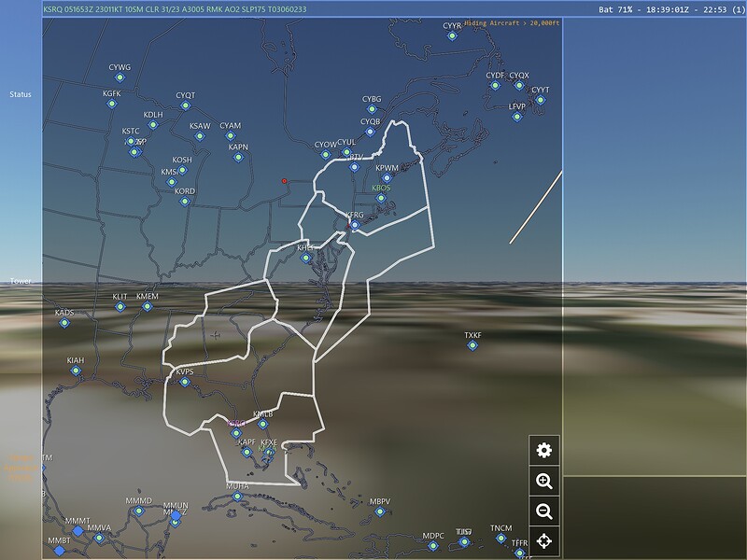Select the MMBT blue diamond marker

59,551
